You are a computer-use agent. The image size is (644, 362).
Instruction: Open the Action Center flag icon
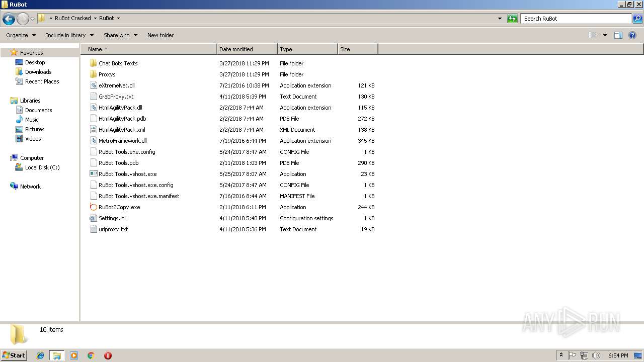572,355
